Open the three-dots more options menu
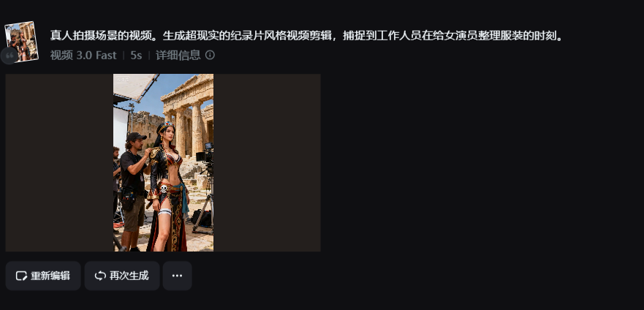Viewport: 644px width, 310px height. coord(177,276)
